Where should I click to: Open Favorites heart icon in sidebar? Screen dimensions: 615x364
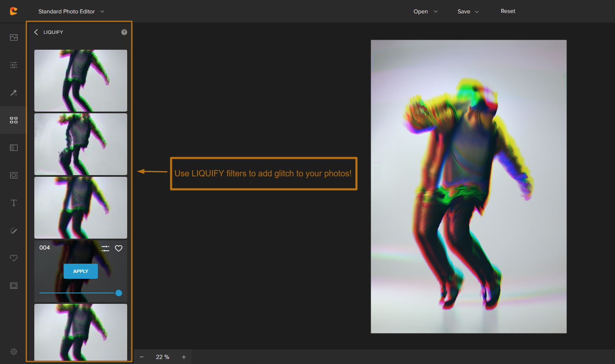click(x=14, y=258)
